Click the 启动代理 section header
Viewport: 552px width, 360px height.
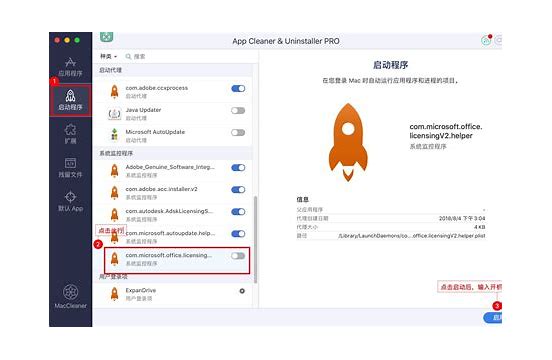coord(110,70)
